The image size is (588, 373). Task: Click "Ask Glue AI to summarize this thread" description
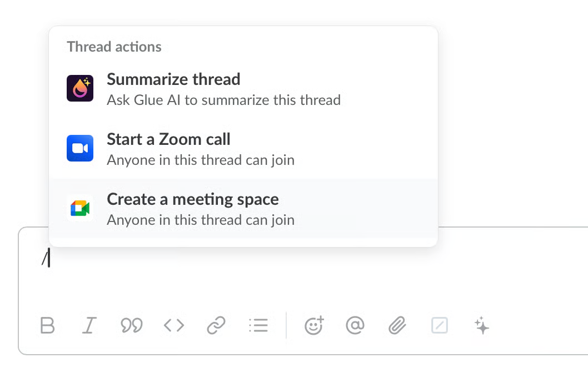[223, 100]
